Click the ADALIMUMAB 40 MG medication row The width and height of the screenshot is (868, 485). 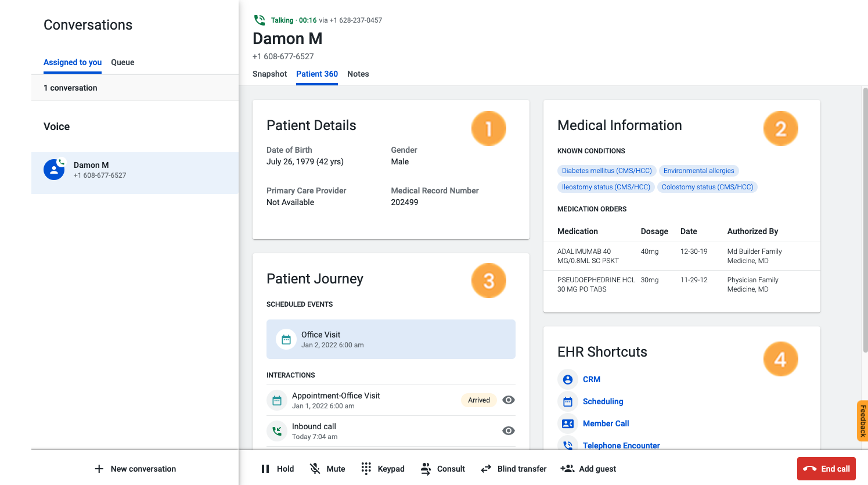click(x=682, y=256)
